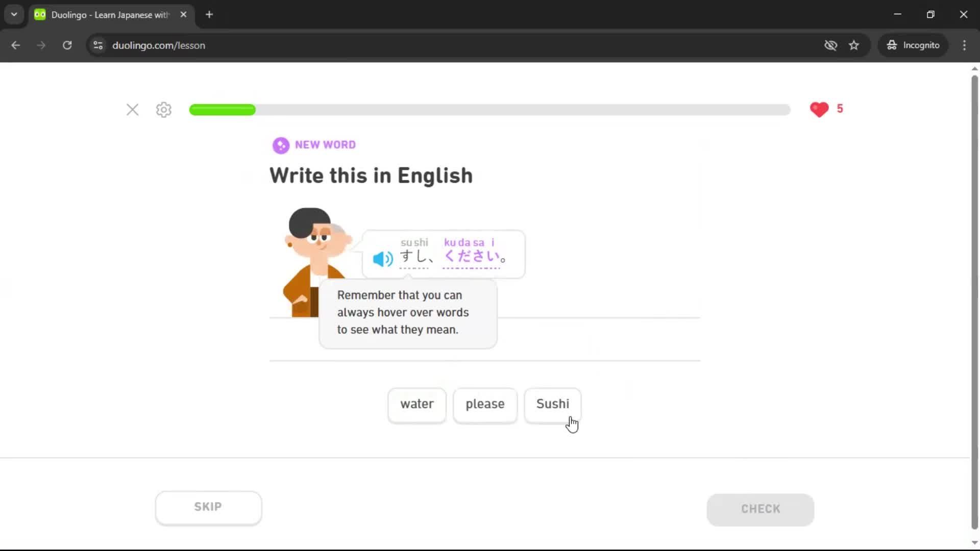Viewport: 980px width, 551px height.
Task: Bookmark the page using the star icon
Action: pyautogui.click(x=854, y=45)
